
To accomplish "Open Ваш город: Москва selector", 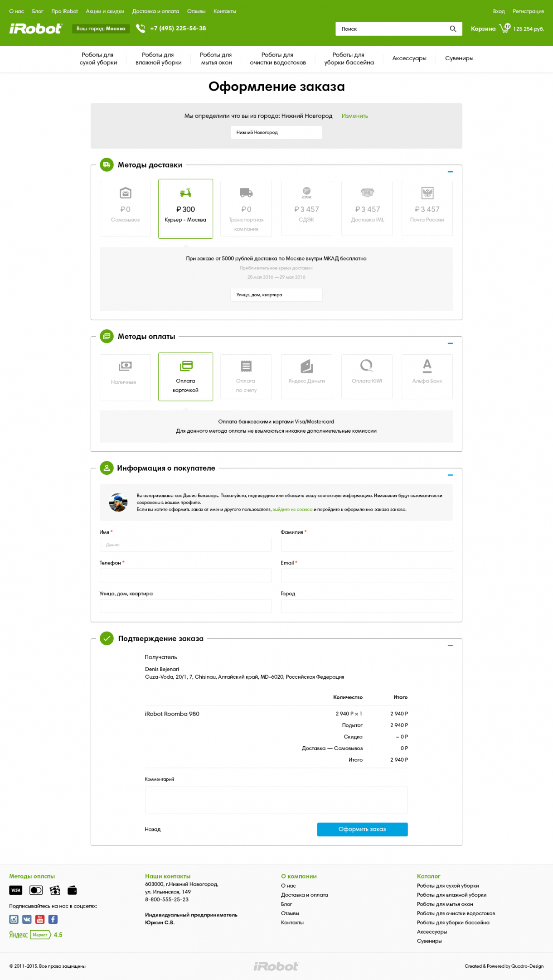I will tap(101, 29).
